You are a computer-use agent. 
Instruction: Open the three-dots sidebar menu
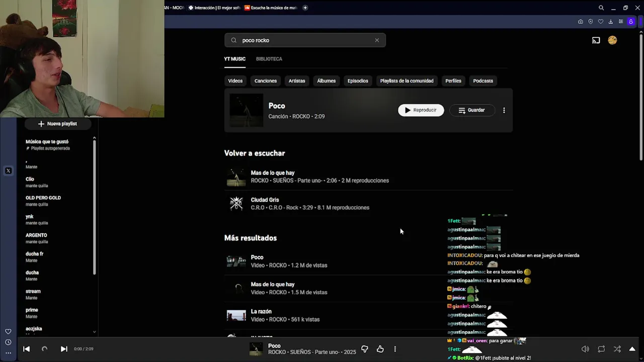8,353
